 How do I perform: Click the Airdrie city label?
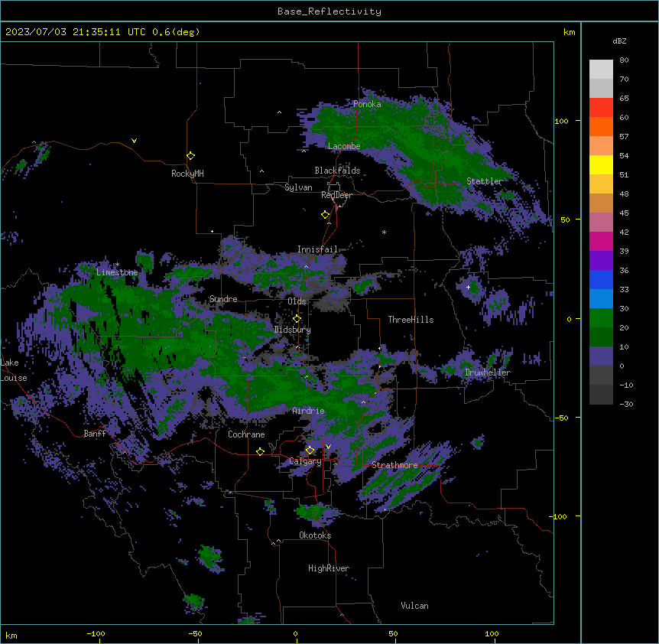coord(308,411)
